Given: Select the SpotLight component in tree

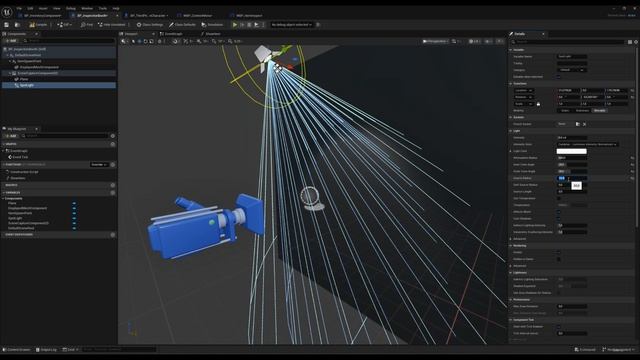Looking at the screenshot, I should [x=59, y=85].
